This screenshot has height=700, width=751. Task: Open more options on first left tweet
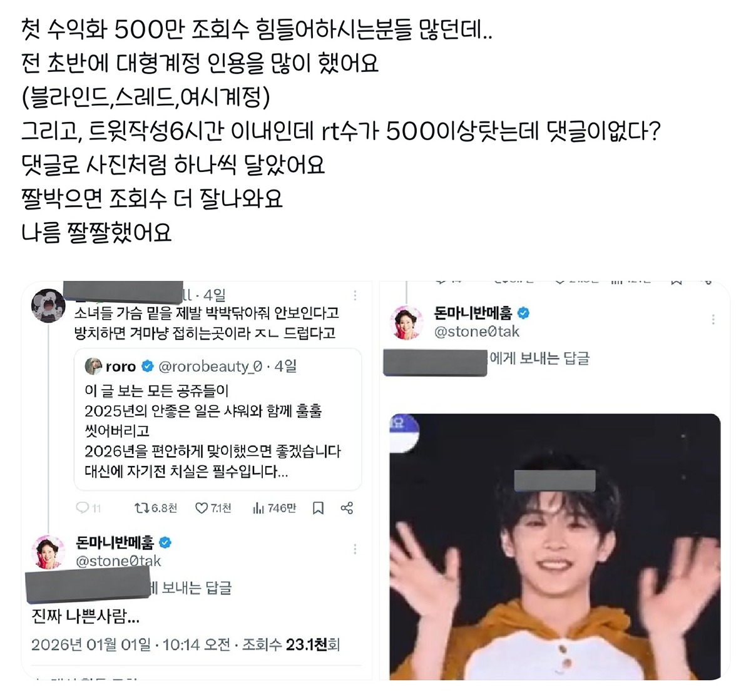click(x=355, y=295)
